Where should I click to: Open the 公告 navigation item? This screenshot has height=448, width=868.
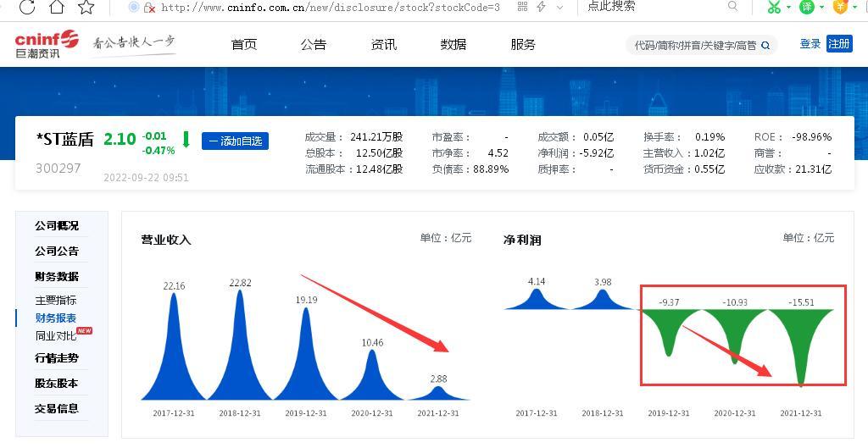tap(314, 45)
